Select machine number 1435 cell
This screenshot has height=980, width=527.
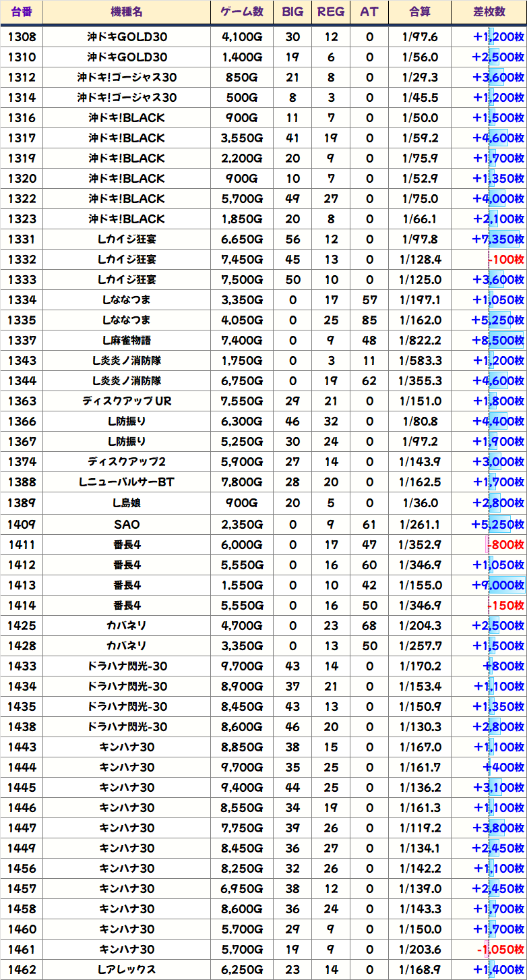[x=22, y=706]
